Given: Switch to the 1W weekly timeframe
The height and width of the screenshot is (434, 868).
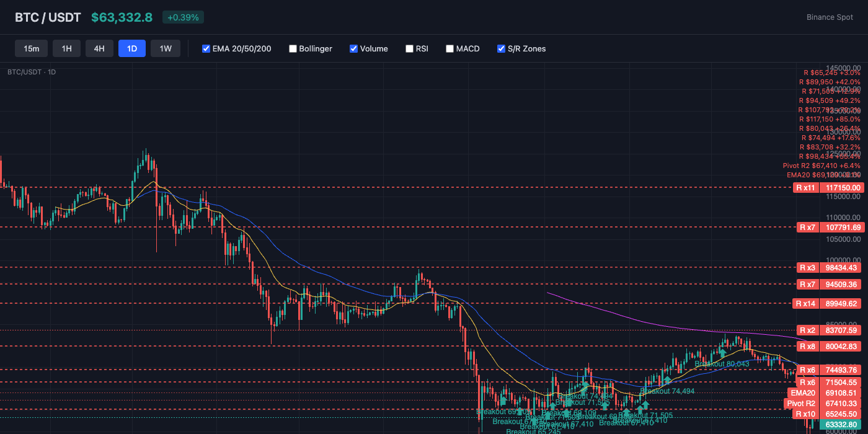Looking at the screenshot, I should click(x=166, y=48).
